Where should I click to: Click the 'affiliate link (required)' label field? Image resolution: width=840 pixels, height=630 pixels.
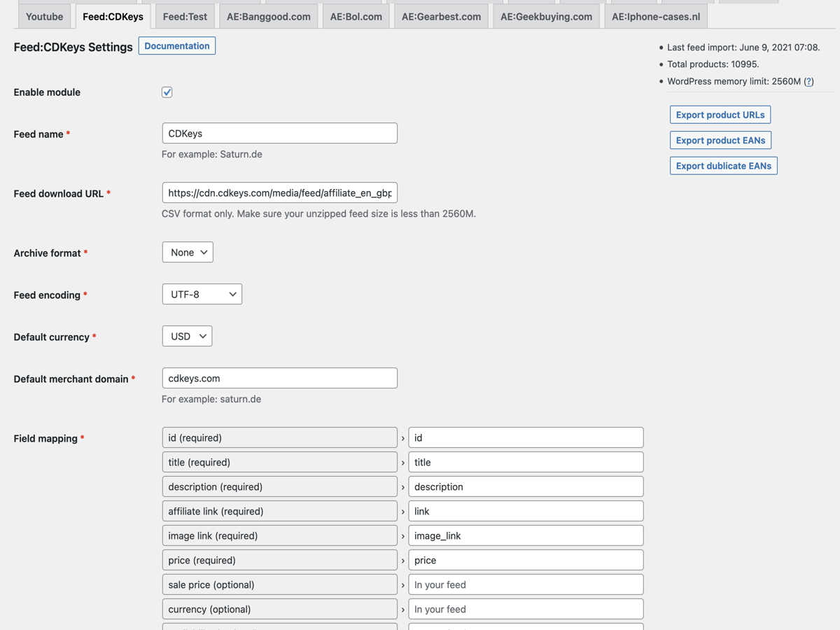pyautogui.click(x=280, y=511)
